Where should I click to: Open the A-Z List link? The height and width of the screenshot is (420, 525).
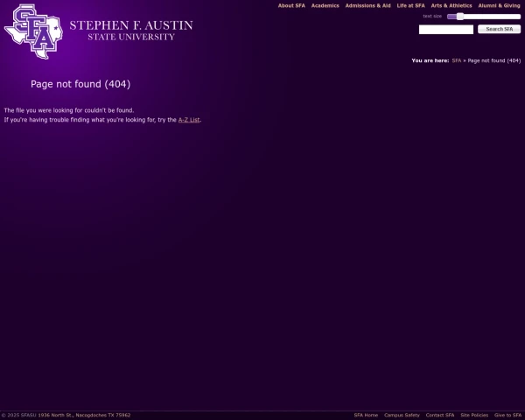[189, 120]
